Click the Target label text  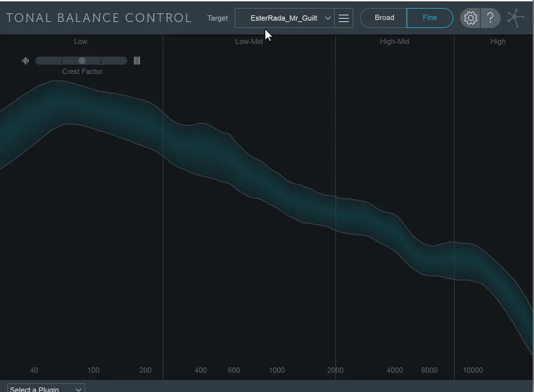[217, 19]
